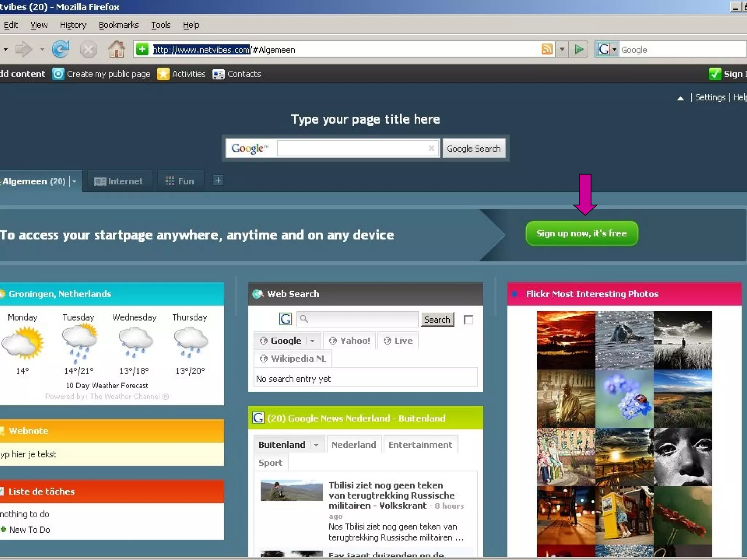This screenshot has height=560, width=747.
Task: Click Sign up now, it's free button
Action: click(581, 233)
